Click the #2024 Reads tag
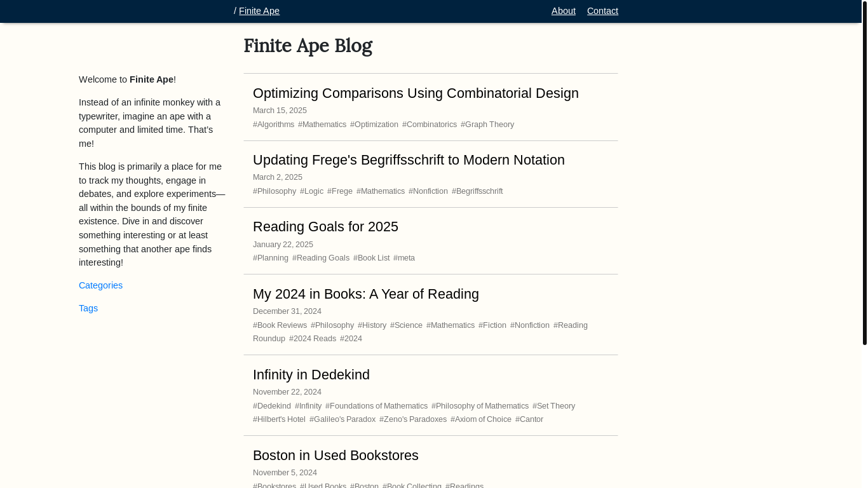868x488 pixels. 313,339
